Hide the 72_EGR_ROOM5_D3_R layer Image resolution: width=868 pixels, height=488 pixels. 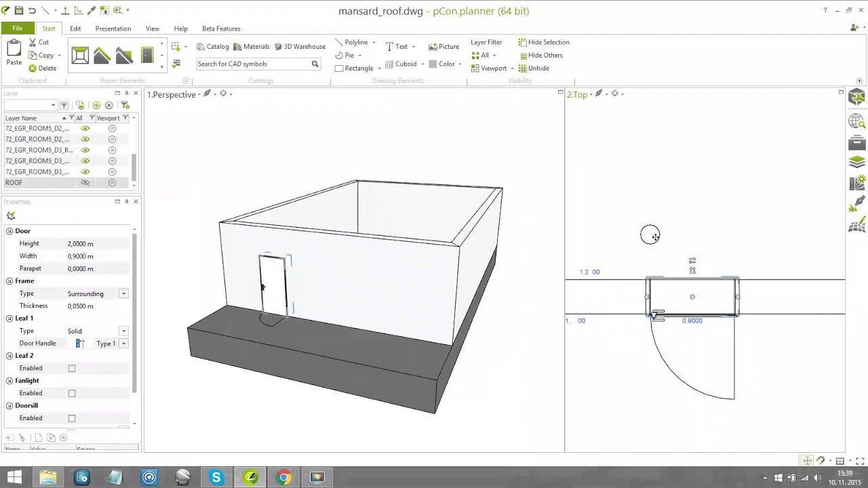(x=85, y=150)
